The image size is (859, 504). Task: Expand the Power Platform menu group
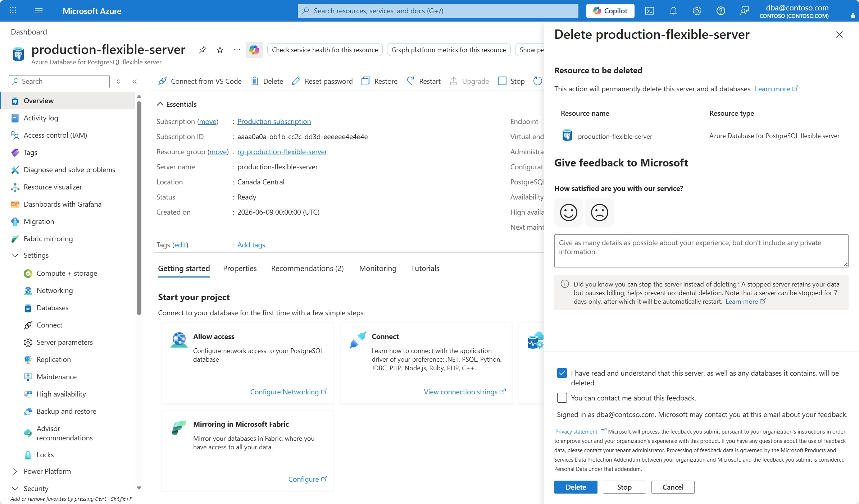[15, 471]
